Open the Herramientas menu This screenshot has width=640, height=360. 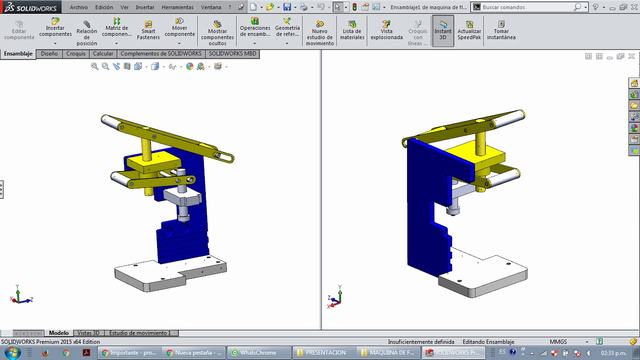point(178,7)
